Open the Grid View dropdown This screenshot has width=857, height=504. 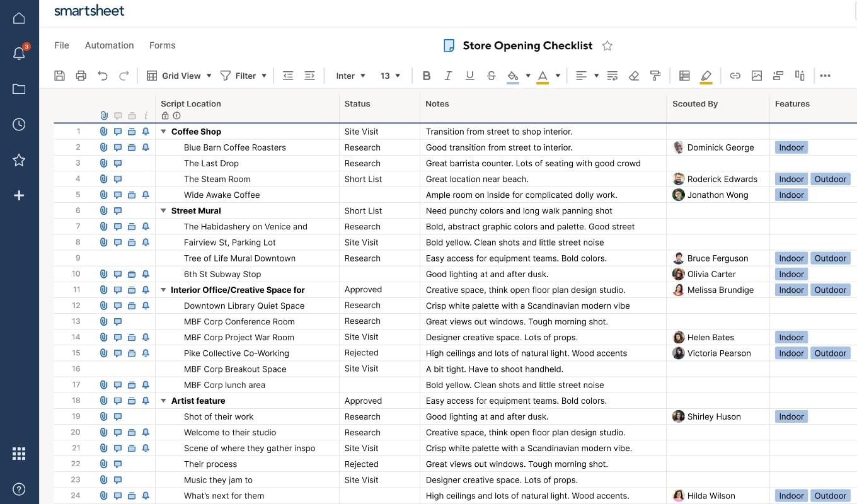click(180, 76)
